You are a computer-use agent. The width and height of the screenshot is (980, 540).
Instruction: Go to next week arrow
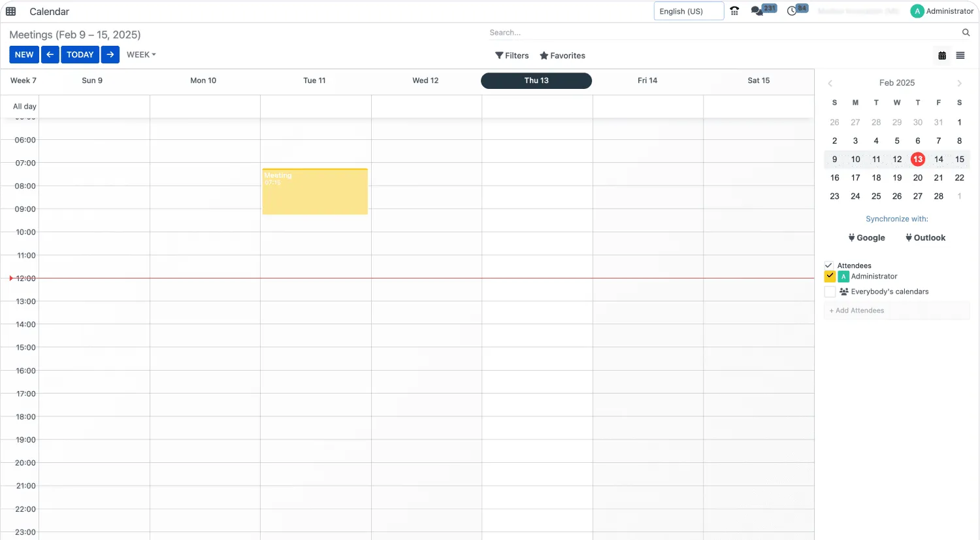pos(110,55)
